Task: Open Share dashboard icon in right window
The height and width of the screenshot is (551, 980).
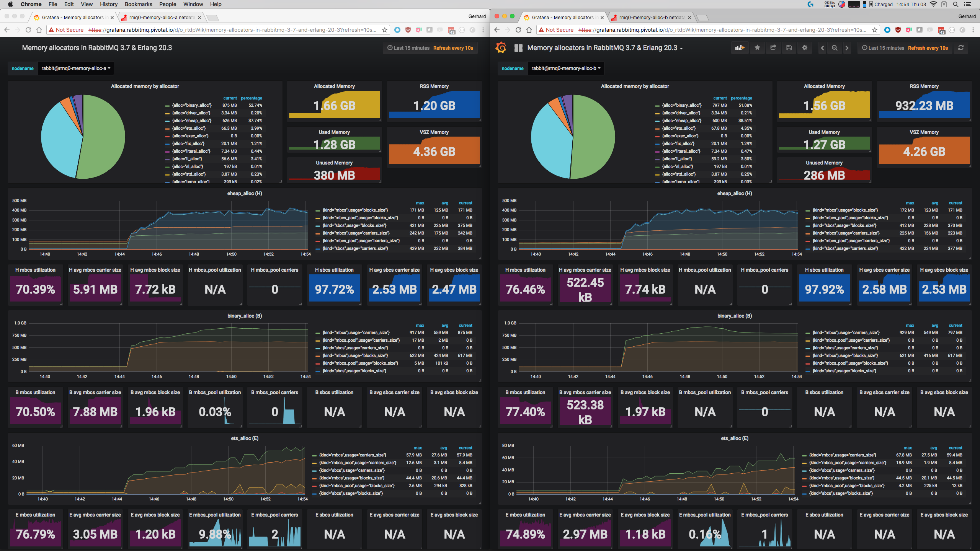Action: pyautogui.click(x=773, y=48)
